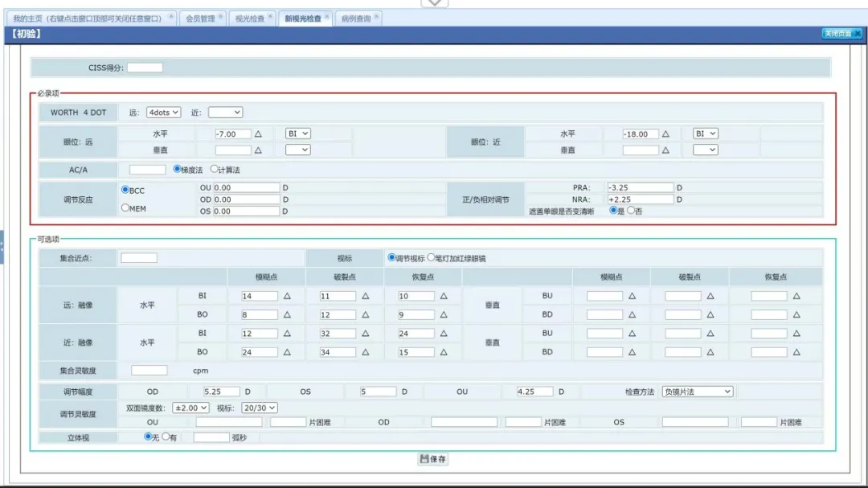The image size is (868, 488).
Task: Select 是 for 遮盖单眼是否变清晰
Action: coord(612,211)
